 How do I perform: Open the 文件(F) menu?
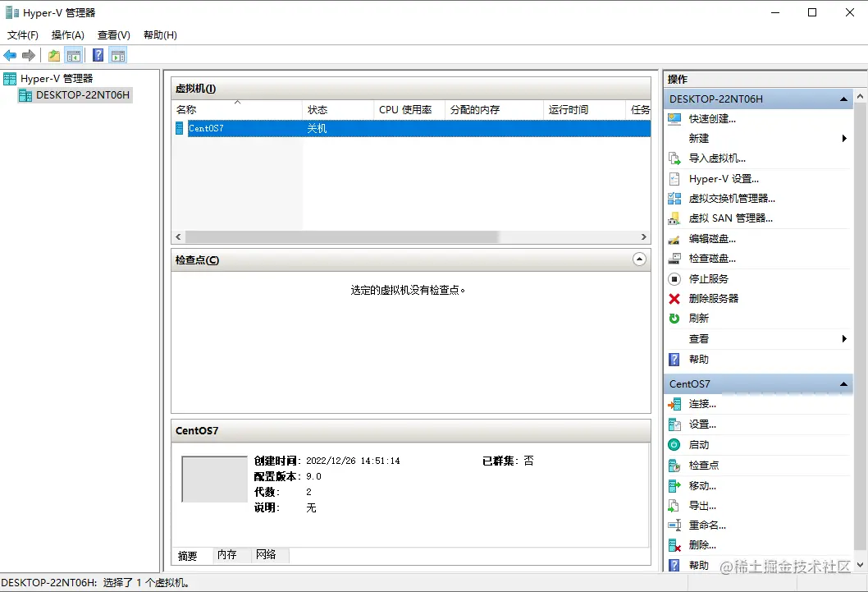coord(22,34)
